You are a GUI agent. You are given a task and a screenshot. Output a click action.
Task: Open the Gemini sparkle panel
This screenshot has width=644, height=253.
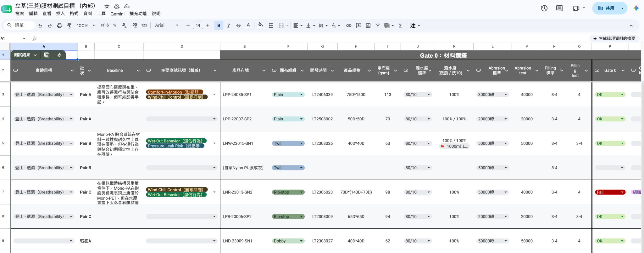click(636, 8)
